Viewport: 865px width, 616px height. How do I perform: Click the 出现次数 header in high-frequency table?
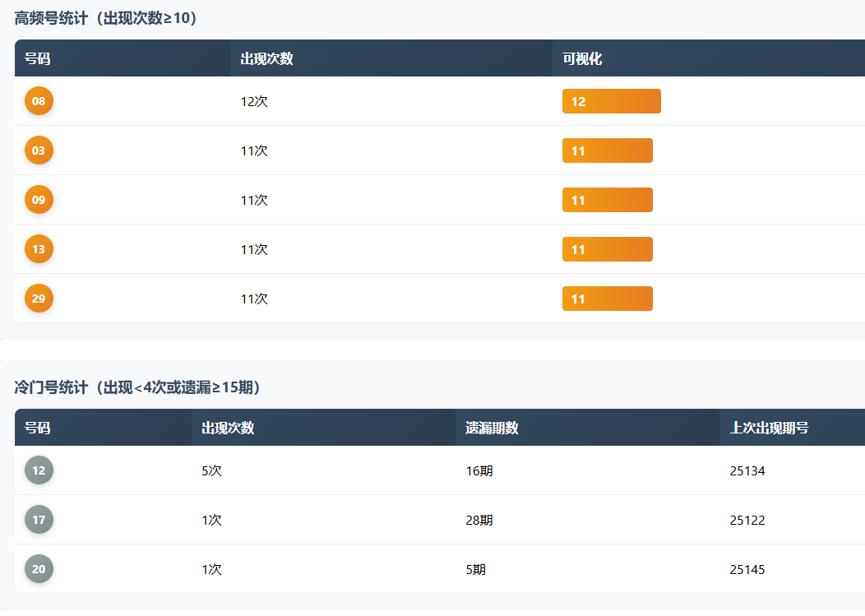[x=266, y=58]
